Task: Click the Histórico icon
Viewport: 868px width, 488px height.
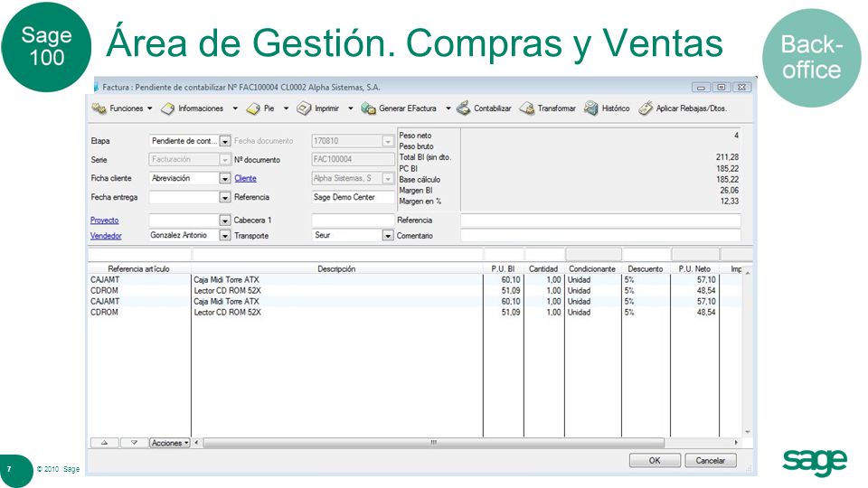Action: coord(591,108)
